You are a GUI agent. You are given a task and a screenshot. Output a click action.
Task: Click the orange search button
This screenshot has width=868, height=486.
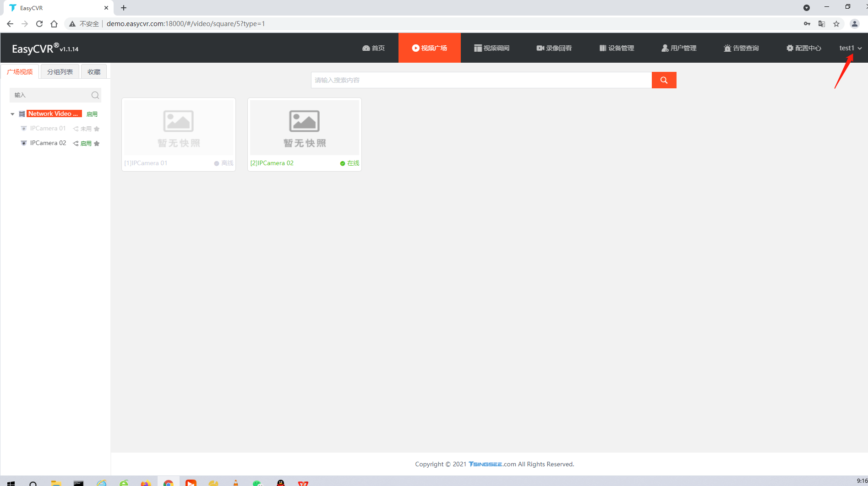click(x=664, y=80)
